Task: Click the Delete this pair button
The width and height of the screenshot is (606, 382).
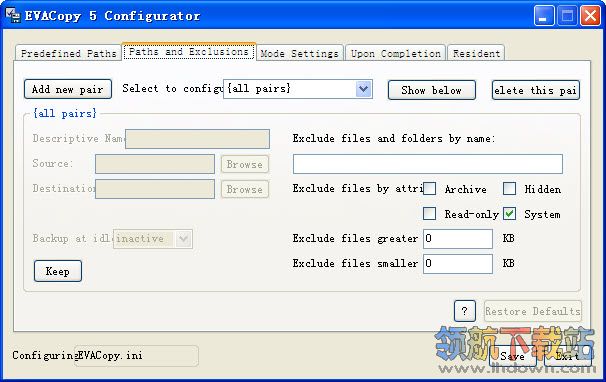Action: click(536, 90)
